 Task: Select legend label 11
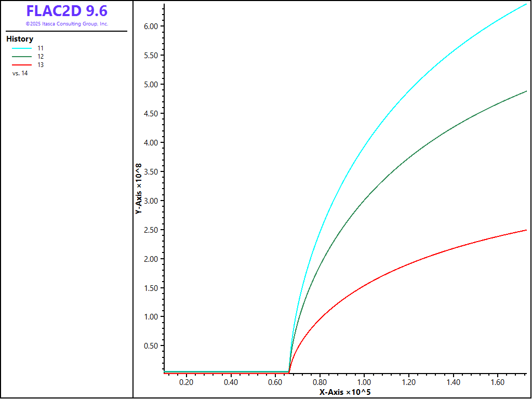tap(41, 48)
